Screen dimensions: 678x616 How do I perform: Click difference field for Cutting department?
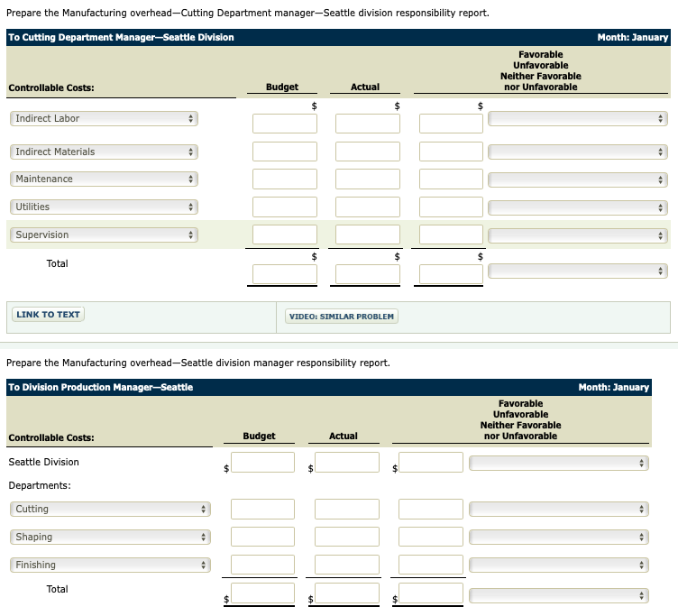tap(431, 510)
